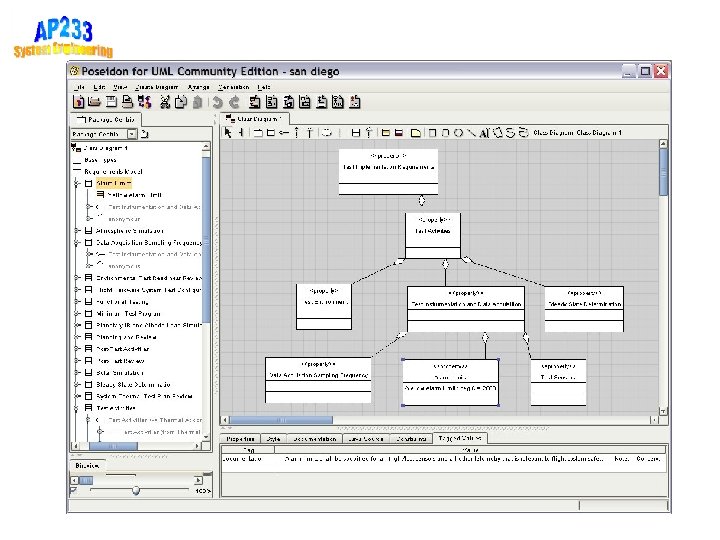Select Functional Testing in the tree
The height and width of the screenshot is (540, 720).
coord(122,302)
